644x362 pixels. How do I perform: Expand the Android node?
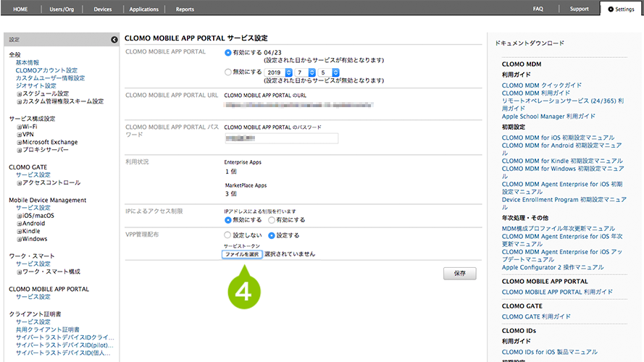pos(20,224)
